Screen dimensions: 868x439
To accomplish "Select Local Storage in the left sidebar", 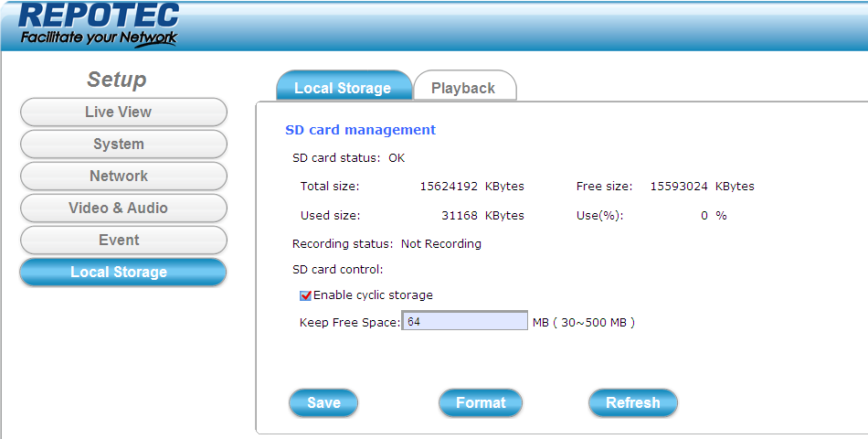I will coord(122,272).
